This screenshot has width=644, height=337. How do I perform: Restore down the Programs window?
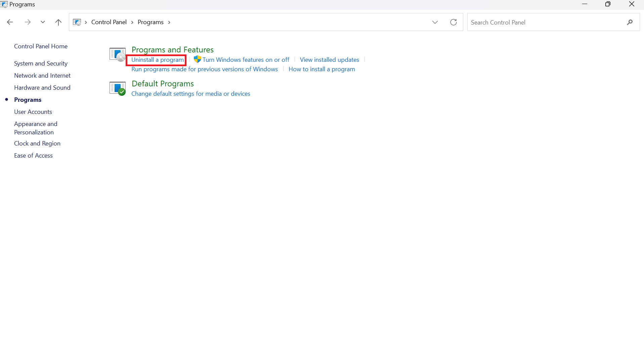[x=608, y=4]
